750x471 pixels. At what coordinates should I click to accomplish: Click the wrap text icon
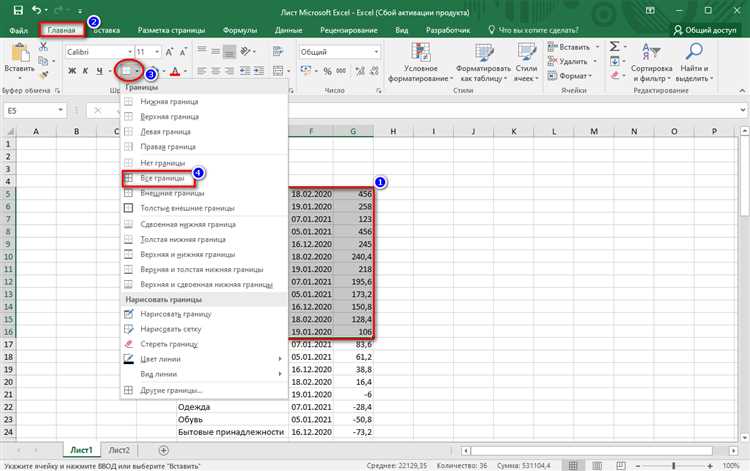[277, 51]
